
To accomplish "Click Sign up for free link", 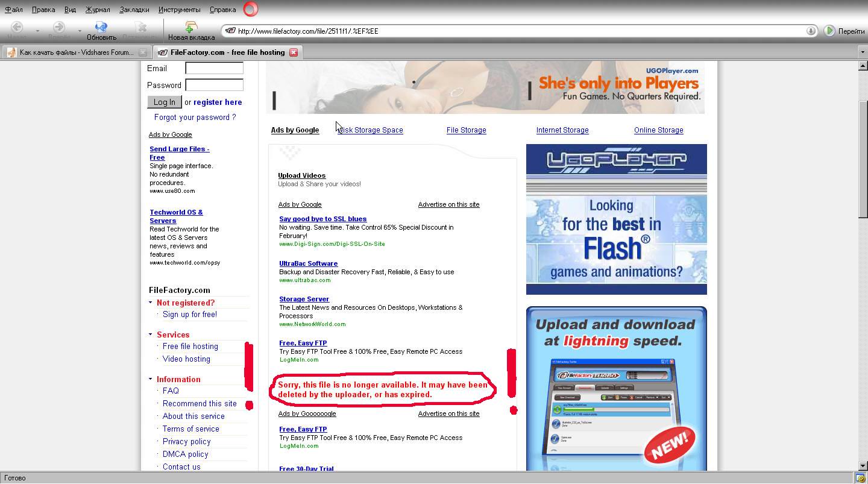I will pos(190,315).
